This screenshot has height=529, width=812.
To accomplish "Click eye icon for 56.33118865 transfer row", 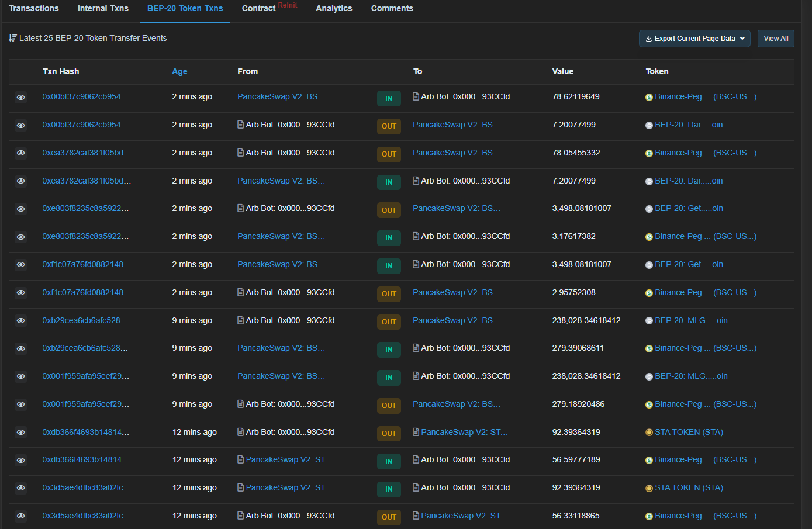I will click(x=20, y=516).
